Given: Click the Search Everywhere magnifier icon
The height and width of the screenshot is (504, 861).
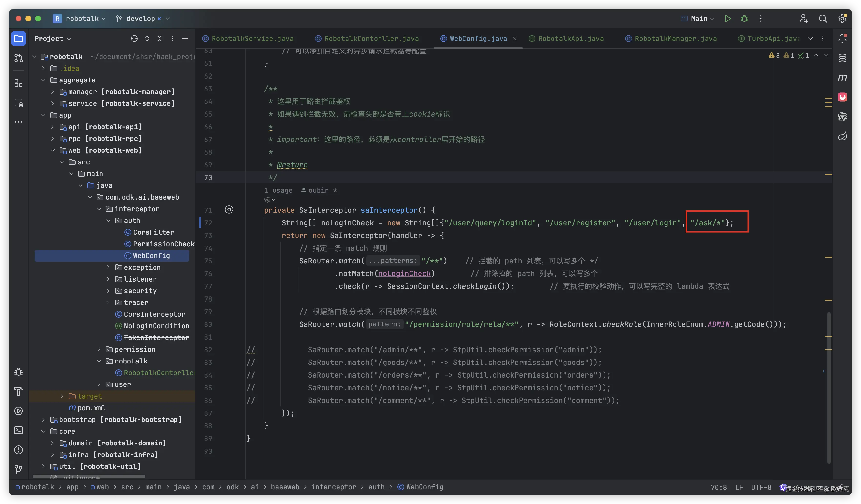Looking at the screenshot, I should [x=823, y=19].
